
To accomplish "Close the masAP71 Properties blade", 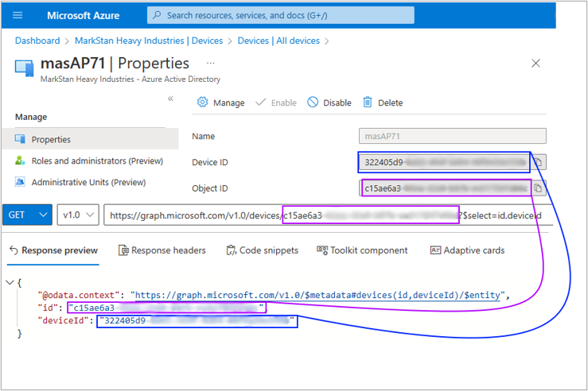I will (x=535, y=64).
